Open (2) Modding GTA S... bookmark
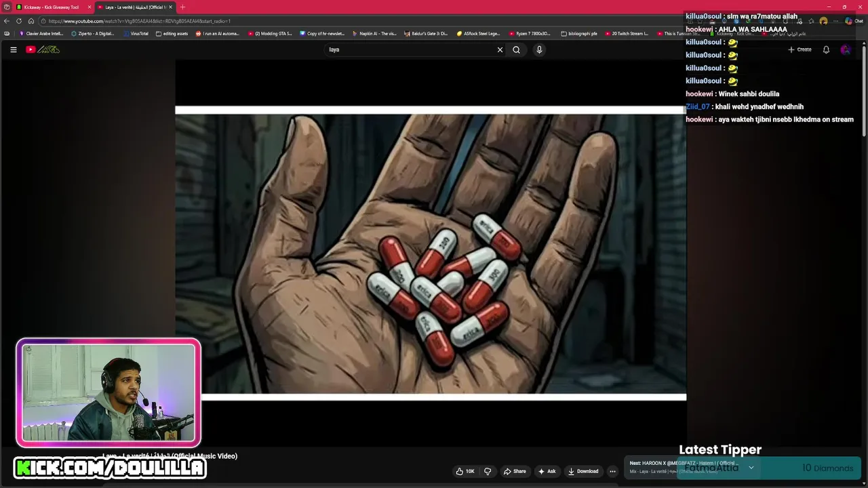 (270, 33)
